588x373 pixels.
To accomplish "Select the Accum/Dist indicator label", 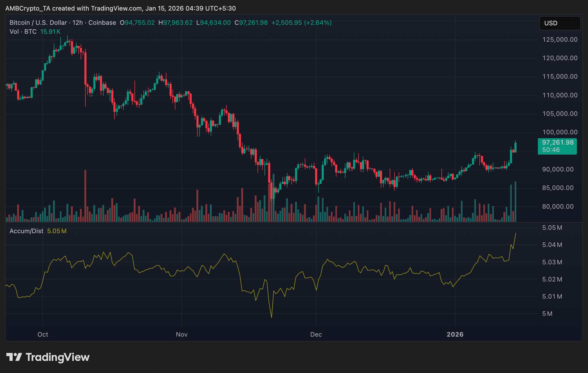I will (x=26, y=231).
